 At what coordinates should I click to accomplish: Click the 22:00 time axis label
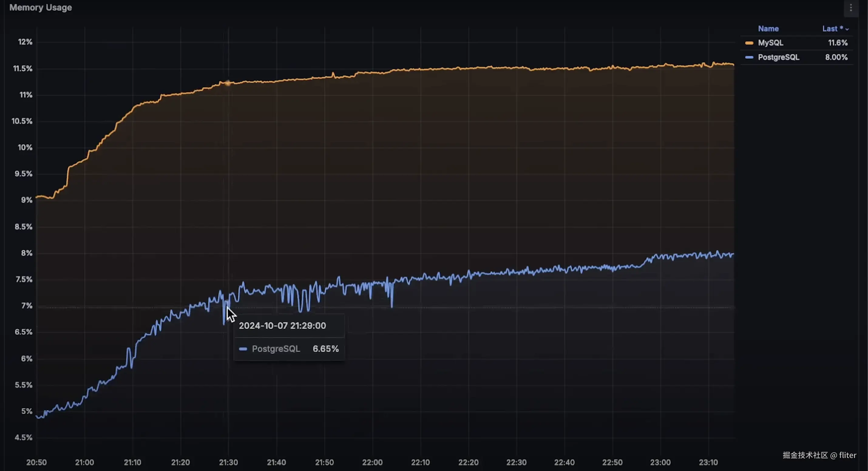[x=372, y=462]
